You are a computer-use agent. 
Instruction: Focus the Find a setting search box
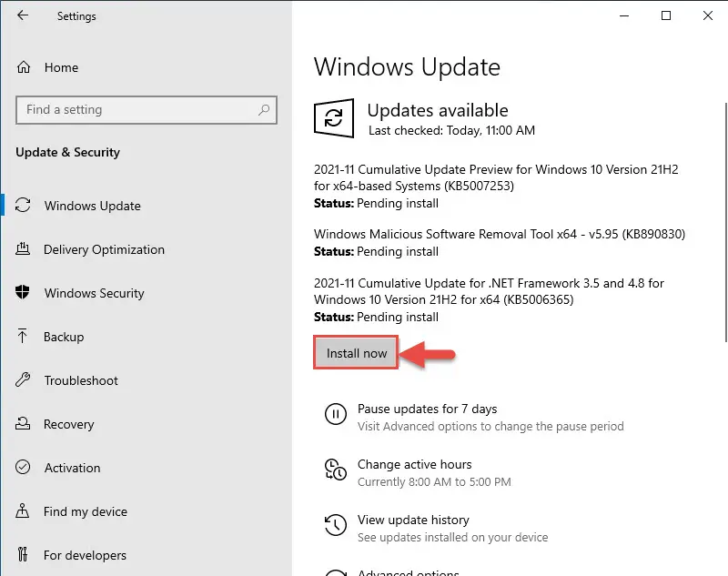tap(147, 110)
